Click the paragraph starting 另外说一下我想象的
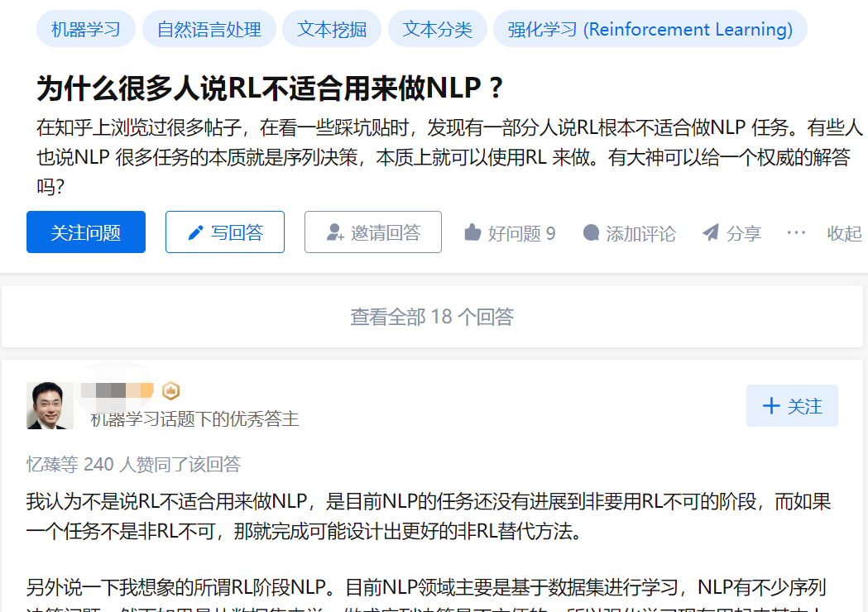The width and height of the screenshot is (868, 612). click(426, 596)
